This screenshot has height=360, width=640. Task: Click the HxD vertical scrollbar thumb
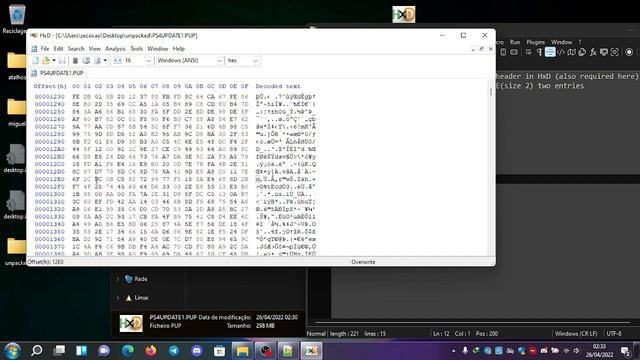[x=491, y=91]
